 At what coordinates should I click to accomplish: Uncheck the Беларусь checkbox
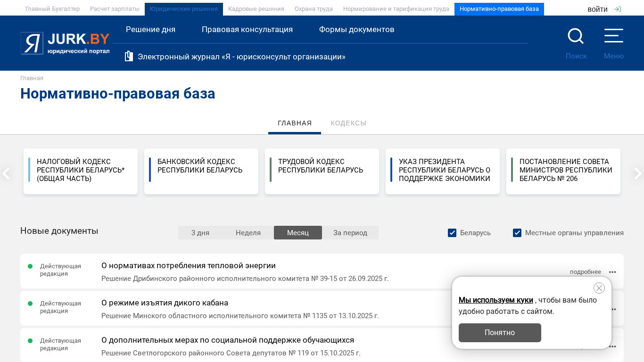[452, 233]
